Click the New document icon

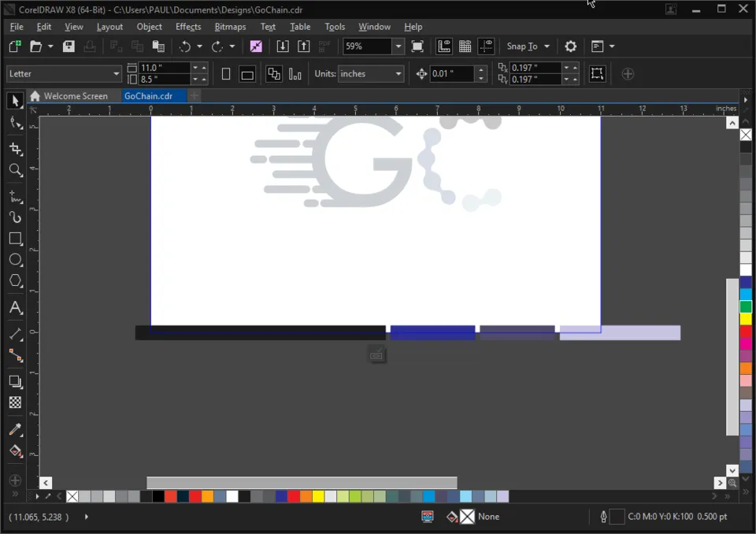pos(15,46)
